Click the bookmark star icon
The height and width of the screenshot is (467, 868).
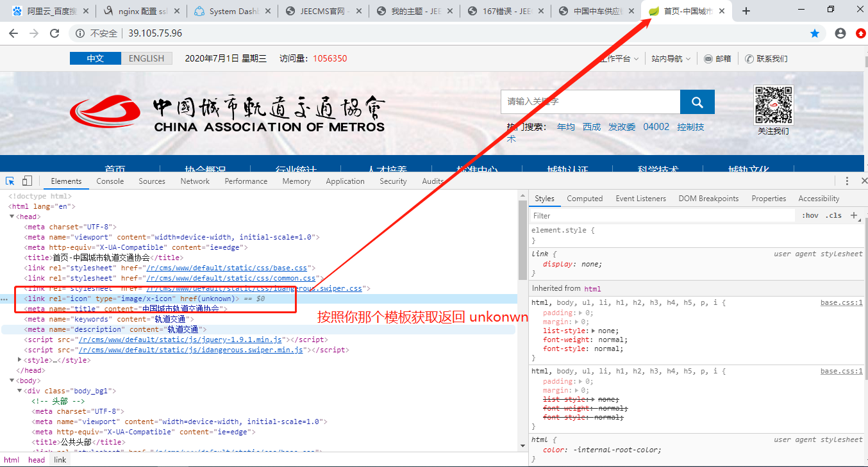click(815, 33)
